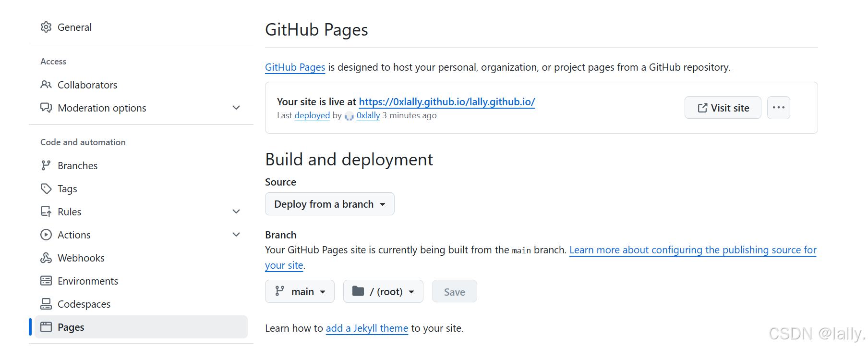Click the Access section header
This screenshot has width=868, height=349.
click(x=53, y=62)
